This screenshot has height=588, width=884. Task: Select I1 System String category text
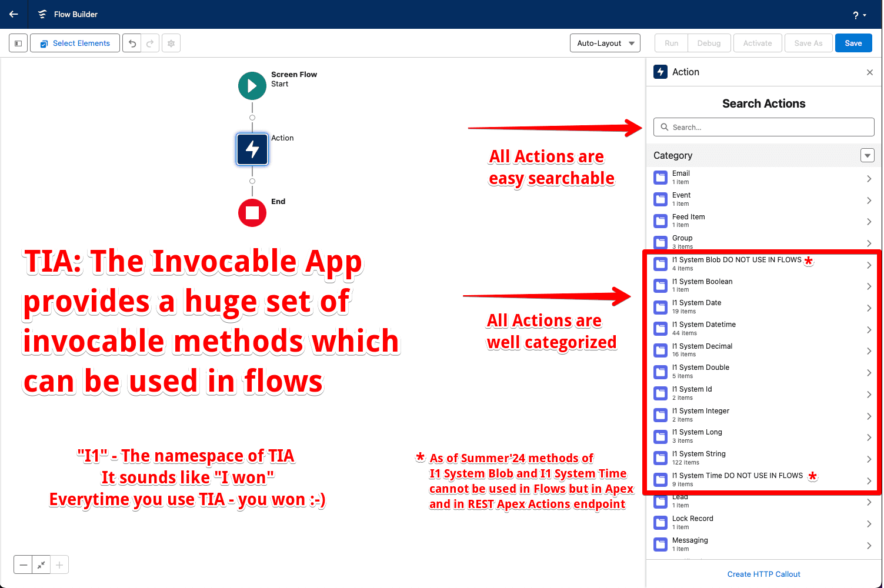699,454
